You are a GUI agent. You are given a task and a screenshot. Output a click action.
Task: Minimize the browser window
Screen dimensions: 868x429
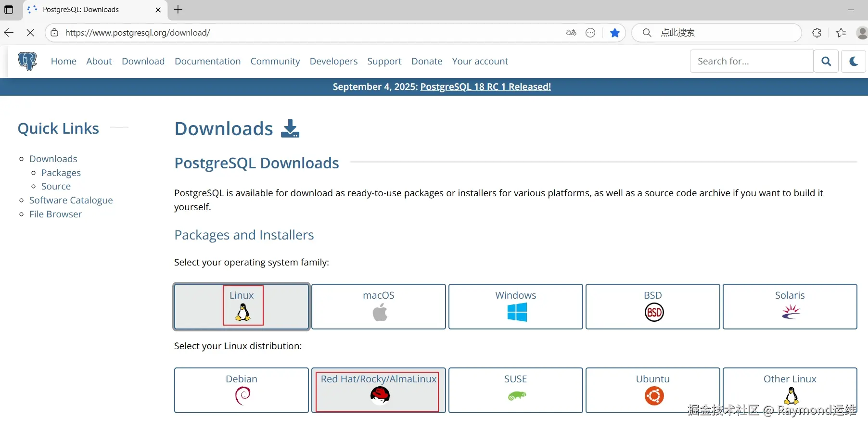851,10
